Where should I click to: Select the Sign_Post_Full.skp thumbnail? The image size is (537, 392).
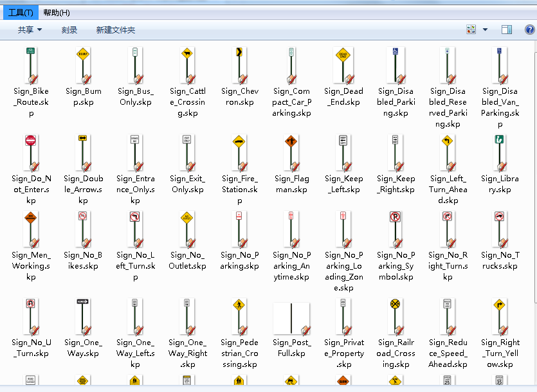click(x=291, y=318)
